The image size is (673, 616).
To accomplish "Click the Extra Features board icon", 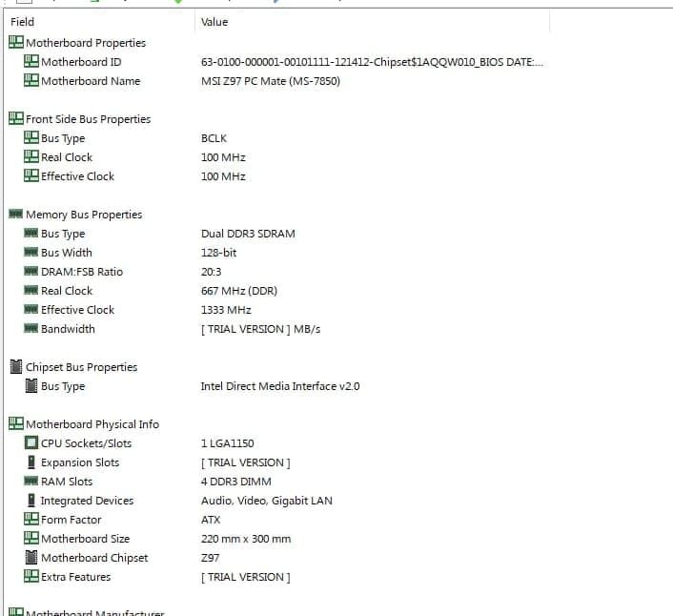I will point(31,576).
